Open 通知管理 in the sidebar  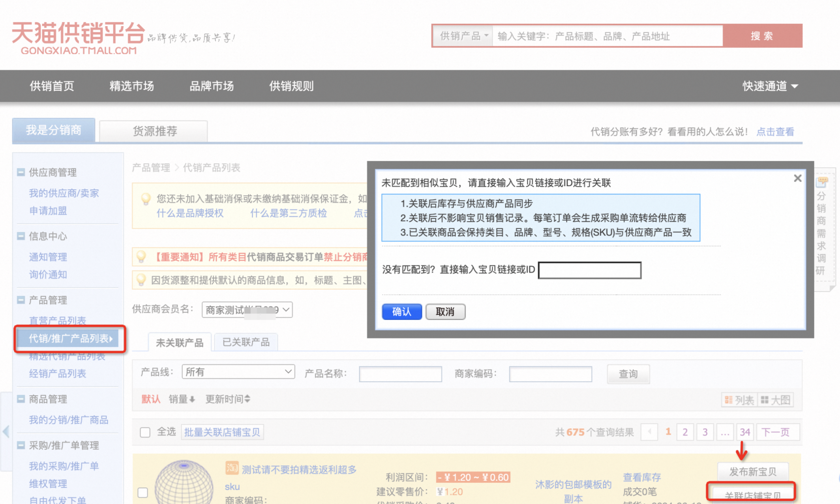48,257
